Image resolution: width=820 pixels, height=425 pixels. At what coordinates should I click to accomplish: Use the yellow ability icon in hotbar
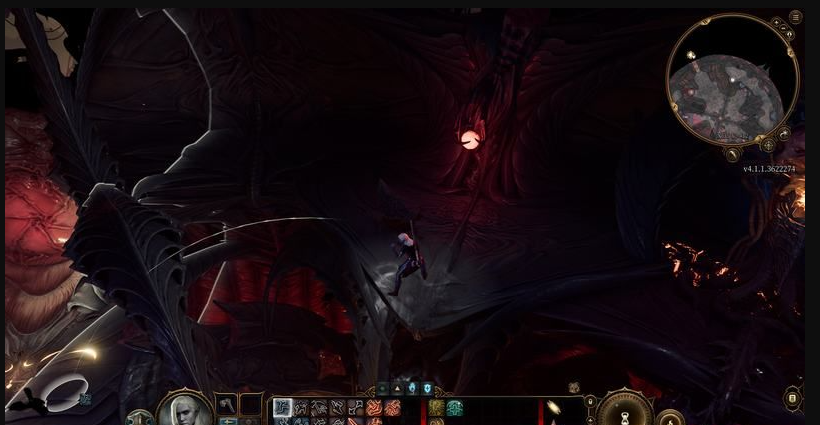437,407
